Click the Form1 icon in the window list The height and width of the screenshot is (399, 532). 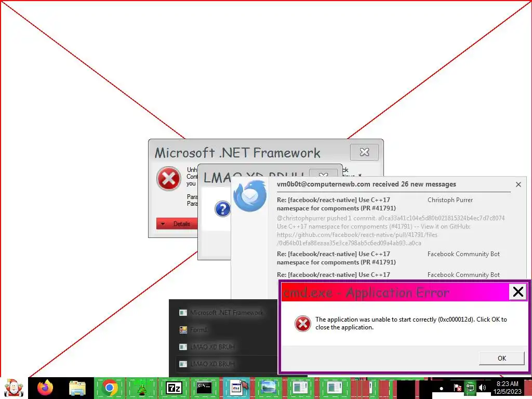click(183, 330)
